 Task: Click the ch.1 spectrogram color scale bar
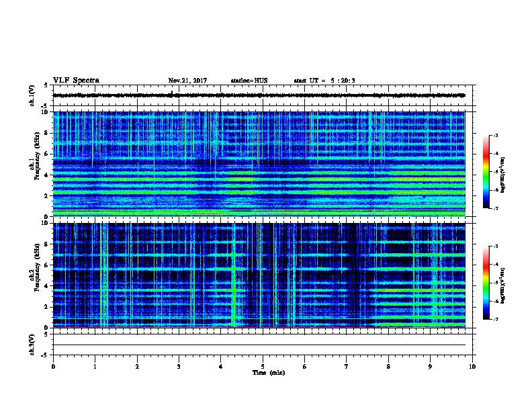click(486, 172)
